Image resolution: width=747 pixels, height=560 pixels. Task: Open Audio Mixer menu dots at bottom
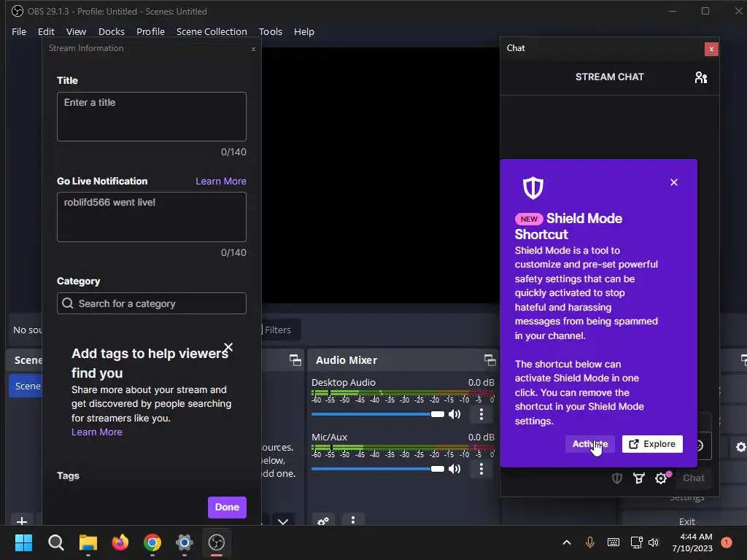(x=353, y=520)
